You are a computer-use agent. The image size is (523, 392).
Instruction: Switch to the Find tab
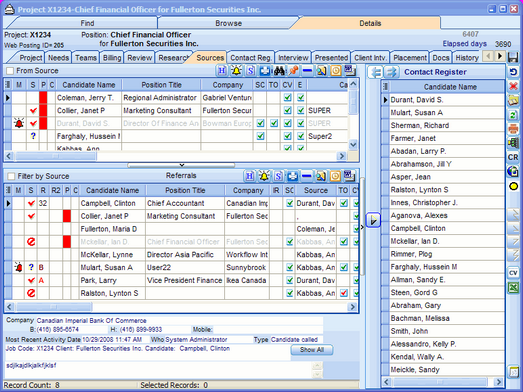[x=87, y=23]
